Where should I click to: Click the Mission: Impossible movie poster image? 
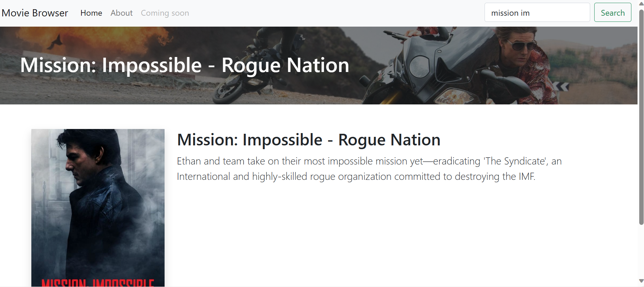pyautogui.click(x=98, y=208)
